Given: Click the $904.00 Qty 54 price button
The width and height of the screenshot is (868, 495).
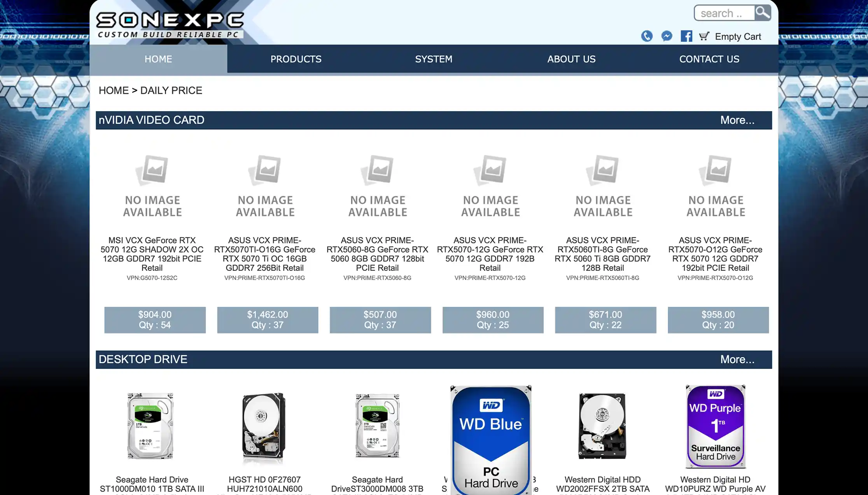Looking at the screenshot, I should pos(155,320).
